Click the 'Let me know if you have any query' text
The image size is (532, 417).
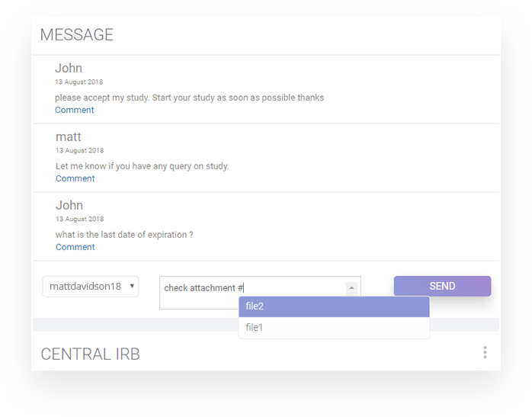[143, 166]
